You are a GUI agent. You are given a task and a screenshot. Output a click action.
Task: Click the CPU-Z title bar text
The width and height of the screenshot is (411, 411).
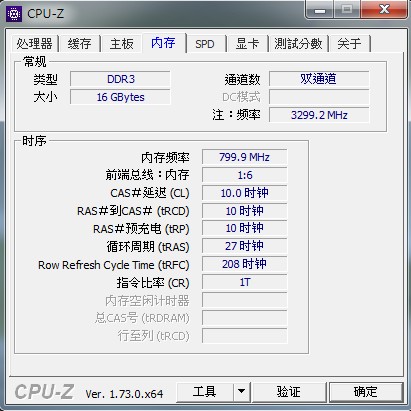coord(45,14)
